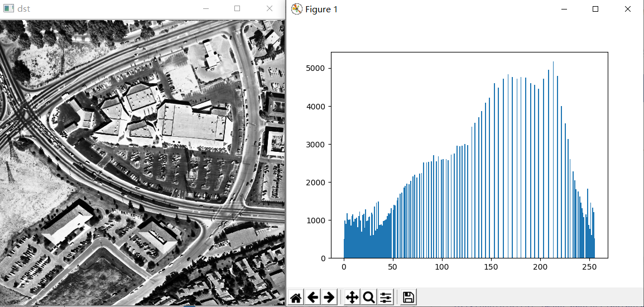Click the y-axis label 5000
The image size is (644, 307).
pyautogui.click(x=316, y=68)
